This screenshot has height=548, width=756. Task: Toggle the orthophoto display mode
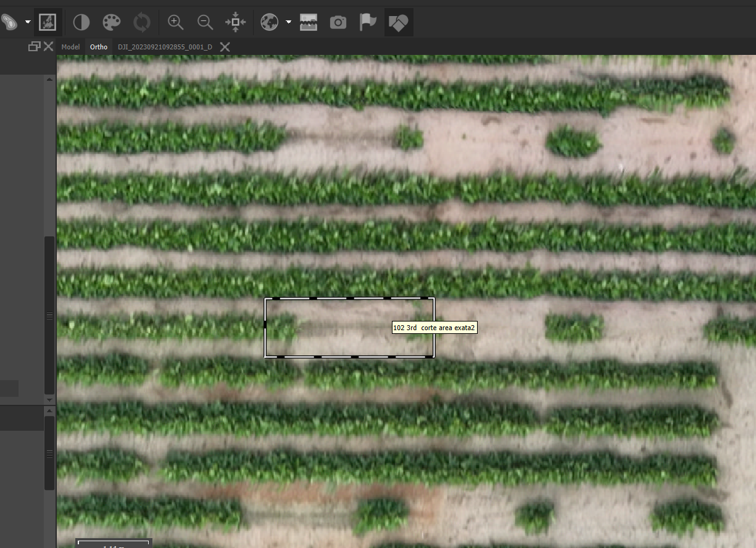click(x=48, y=22)
